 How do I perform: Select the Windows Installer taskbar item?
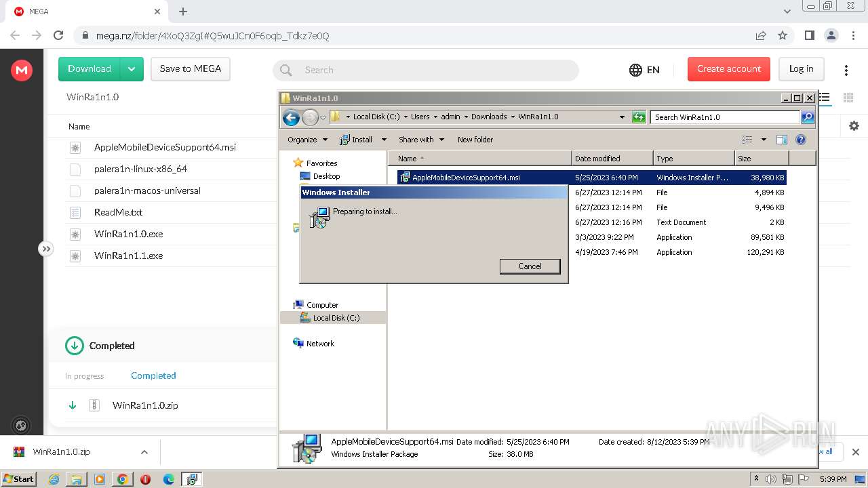click(x=192, y=479)
